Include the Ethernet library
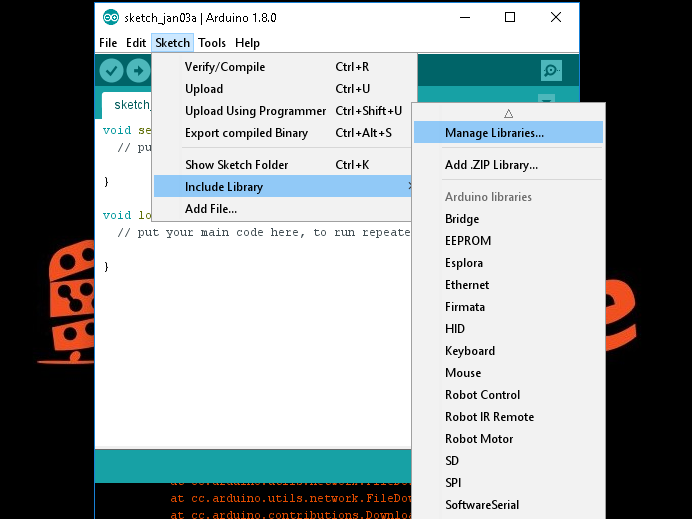Viewport: 692px width, 519px height. [508, 285]
